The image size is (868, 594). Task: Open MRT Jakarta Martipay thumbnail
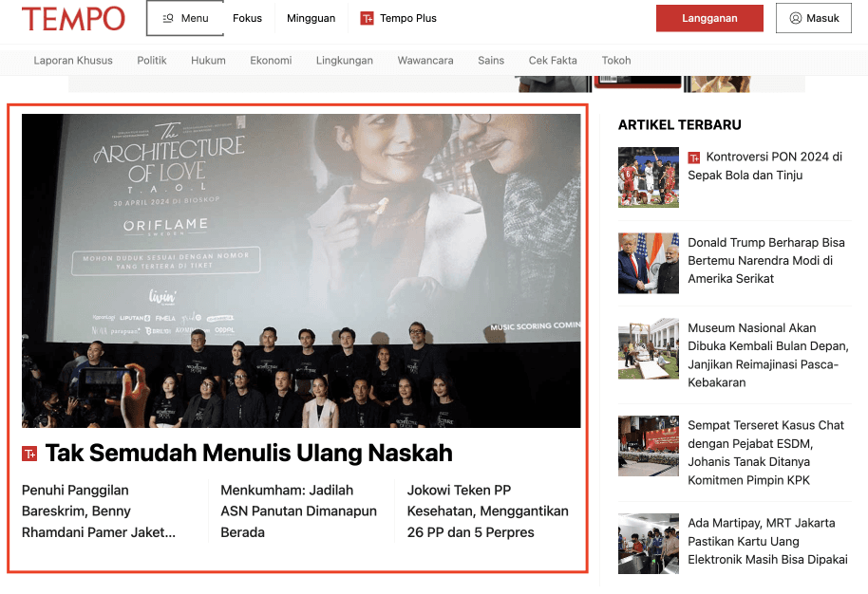649,544
